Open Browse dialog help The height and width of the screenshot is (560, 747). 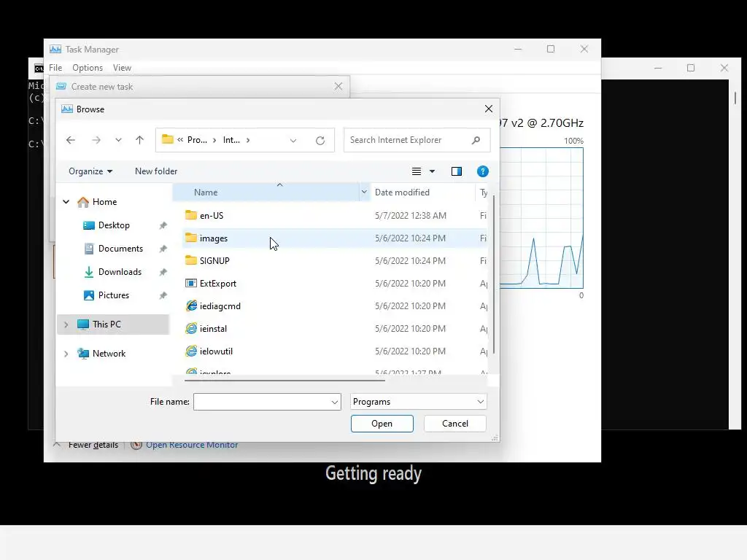[483, 171]
